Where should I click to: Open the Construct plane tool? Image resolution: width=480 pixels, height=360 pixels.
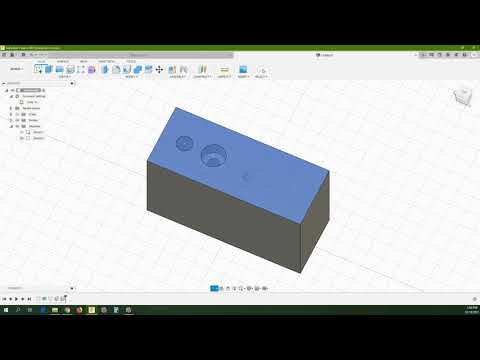[x=202, y=69]
